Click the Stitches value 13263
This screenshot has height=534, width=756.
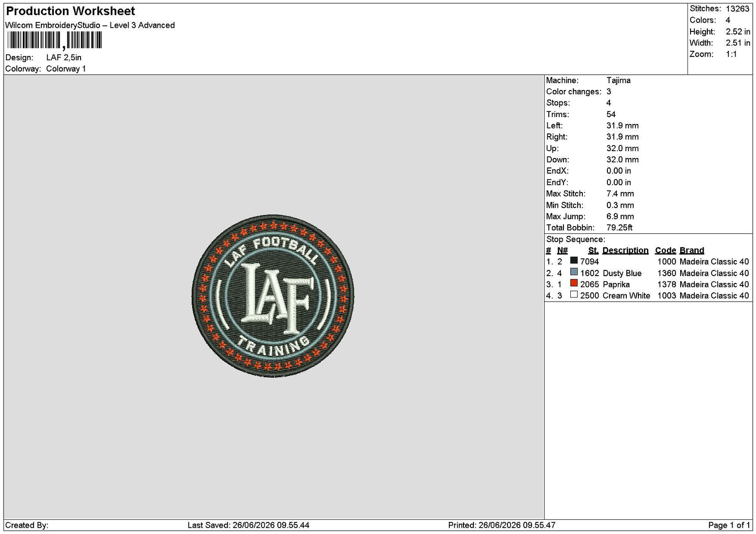coord(738,9)
